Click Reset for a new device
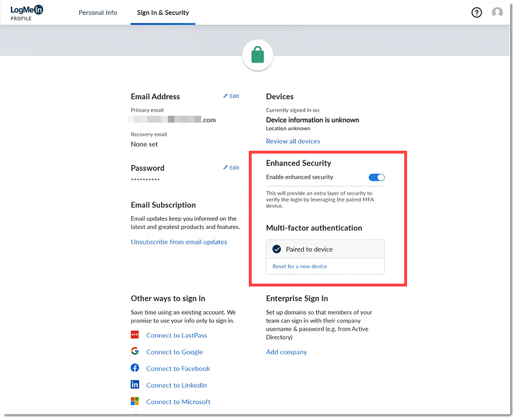This screenshot has width=516, height=420. (299, 266)
